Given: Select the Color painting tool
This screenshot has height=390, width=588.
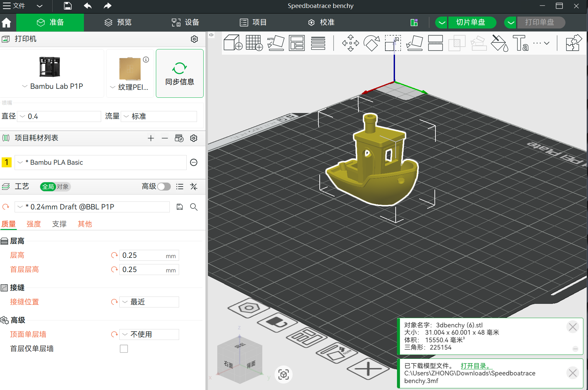Looking at the screenshot, I should pos(499,43).
